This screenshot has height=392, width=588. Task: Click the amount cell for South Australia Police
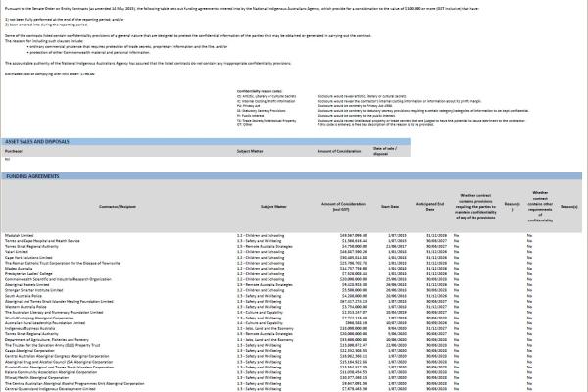click(x=355, y=296)
